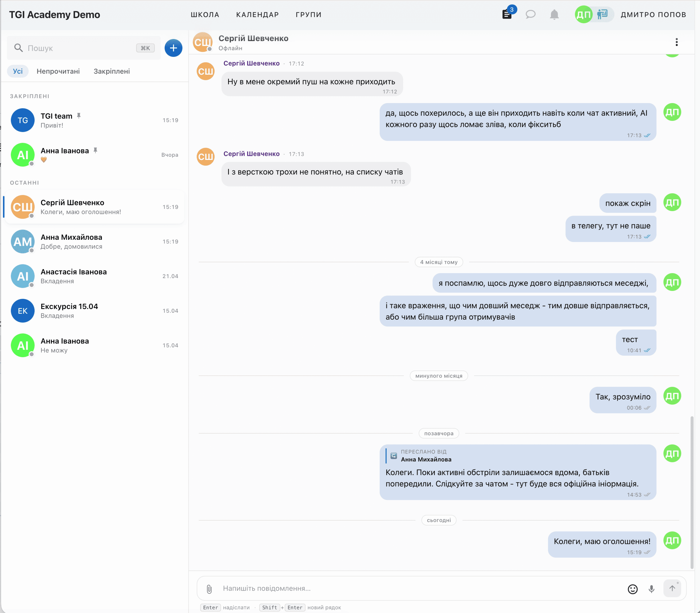This screenshot has width=700, height=613.
Task: Create a new chat with plus button
Action: pos(173,48)
